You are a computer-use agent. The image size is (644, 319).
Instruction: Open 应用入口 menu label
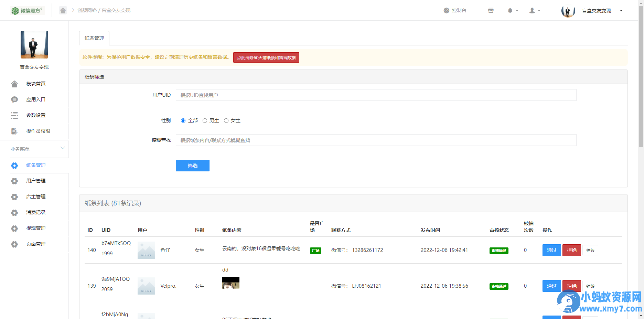tap(36, 99)
